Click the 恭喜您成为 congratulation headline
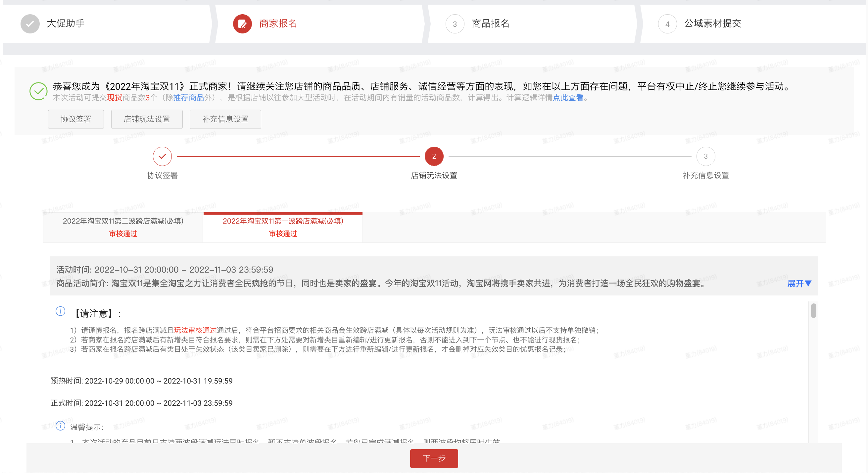This screenshot has width=868, height=473. click(x=421, y=86)
